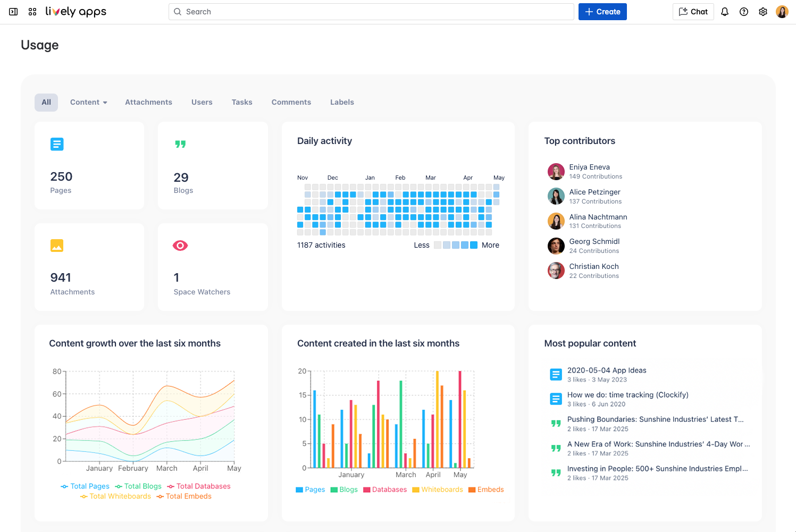Open notifications via the bell icon
The height and width of the screenshot is (532, 796).
point(724,11)
